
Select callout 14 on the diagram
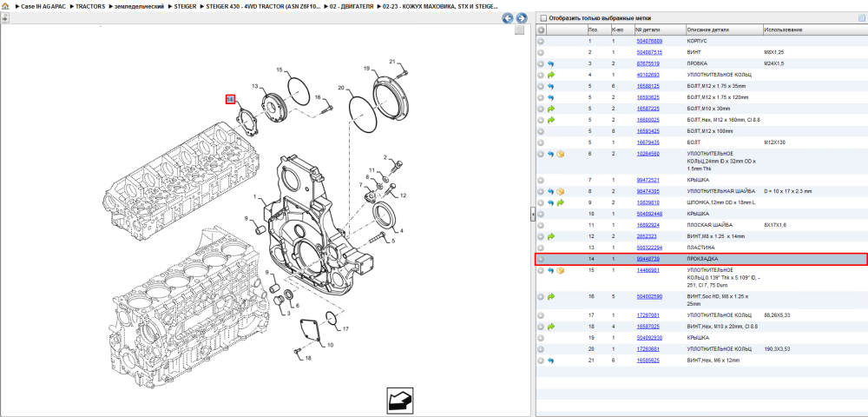(x=230, y=100)
